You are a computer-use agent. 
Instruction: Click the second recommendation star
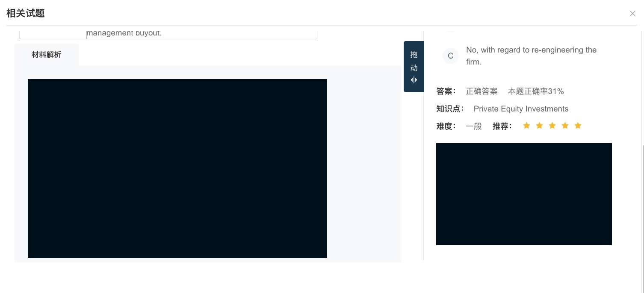pyautogui.click(x=539, y=126)
